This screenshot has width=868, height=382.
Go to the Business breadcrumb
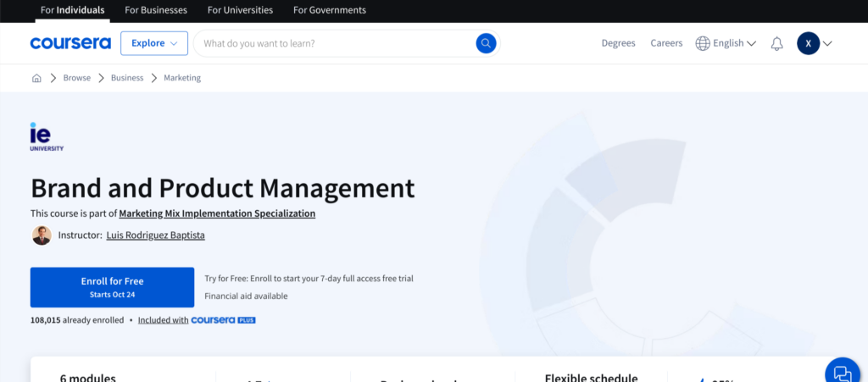point(127,78)
